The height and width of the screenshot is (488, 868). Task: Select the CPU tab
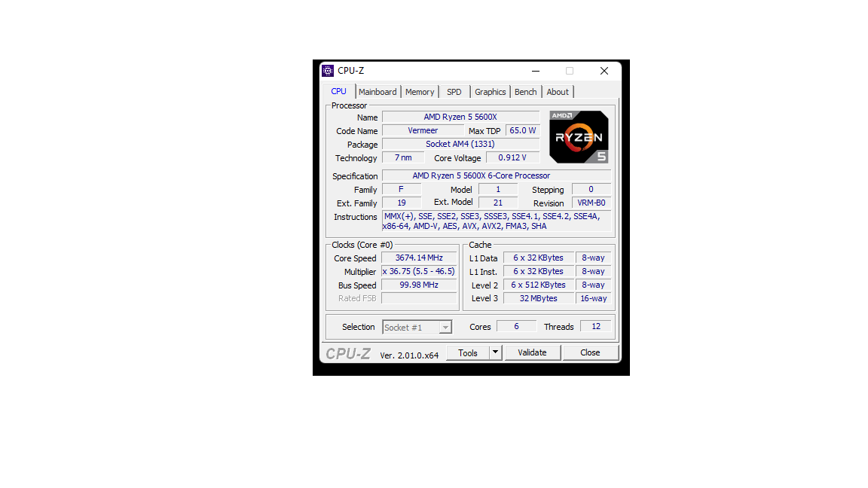(339, 91)
